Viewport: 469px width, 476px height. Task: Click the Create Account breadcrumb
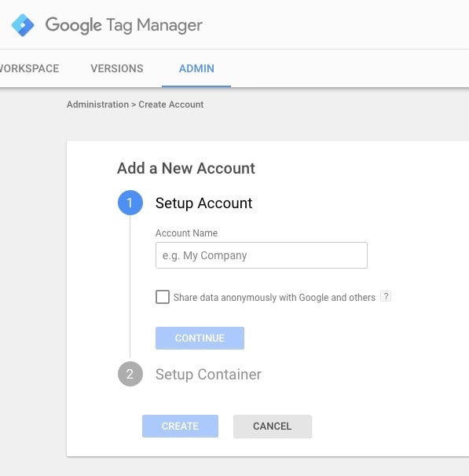(x=171, y=104)
